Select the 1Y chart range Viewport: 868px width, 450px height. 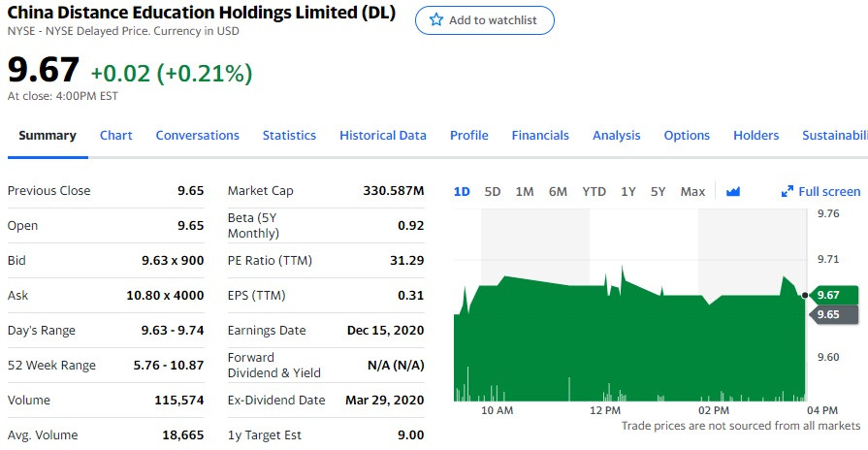pos(627,191)
